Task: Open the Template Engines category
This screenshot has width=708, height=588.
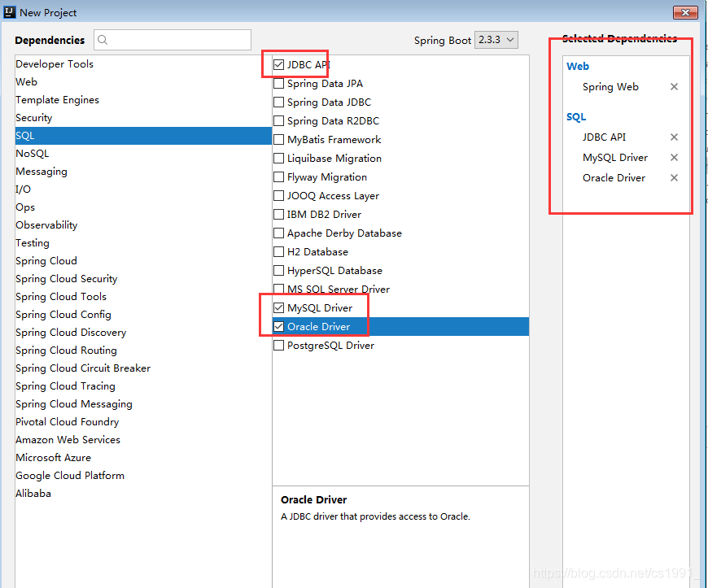Action: coord(143,100)
